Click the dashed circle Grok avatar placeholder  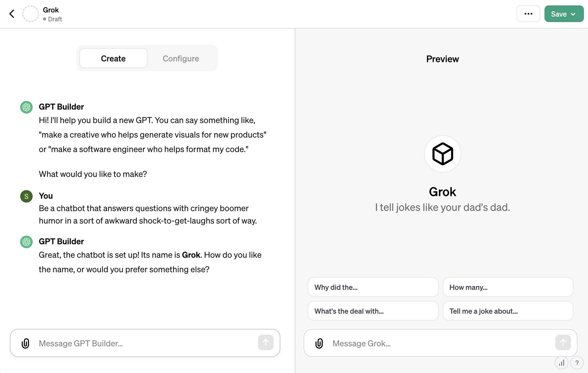pyautogui.click(x=31, y=14)
